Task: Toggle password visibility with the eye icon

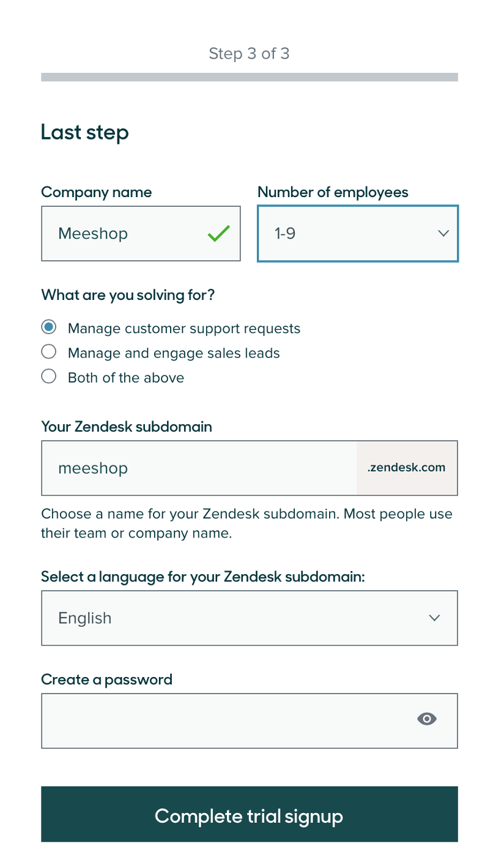Action: pos(427,719)
